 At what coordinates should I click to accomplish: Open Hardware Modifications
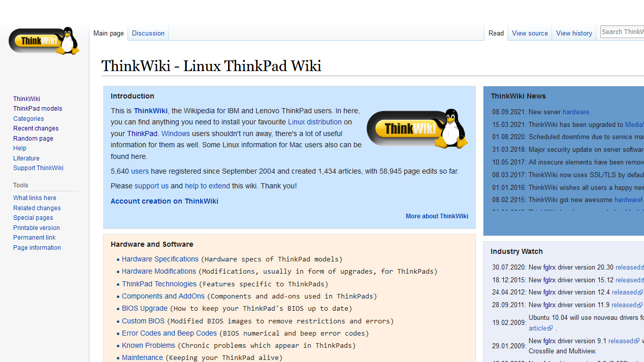pos(159,271)
